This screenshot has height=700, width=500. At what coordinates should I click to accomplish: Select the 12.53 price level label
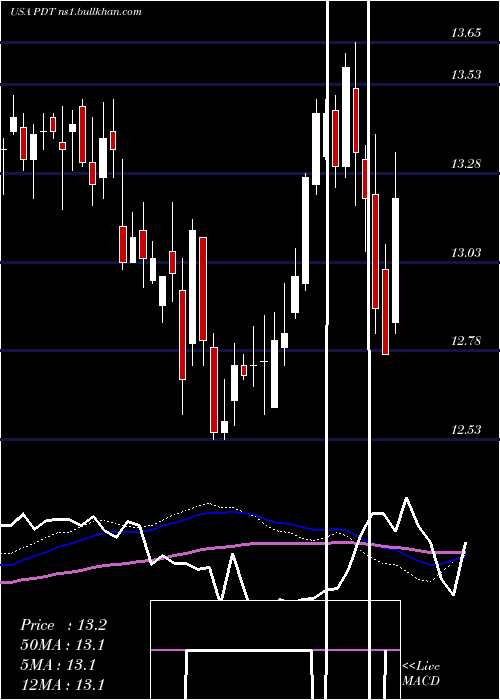(466, 429)
